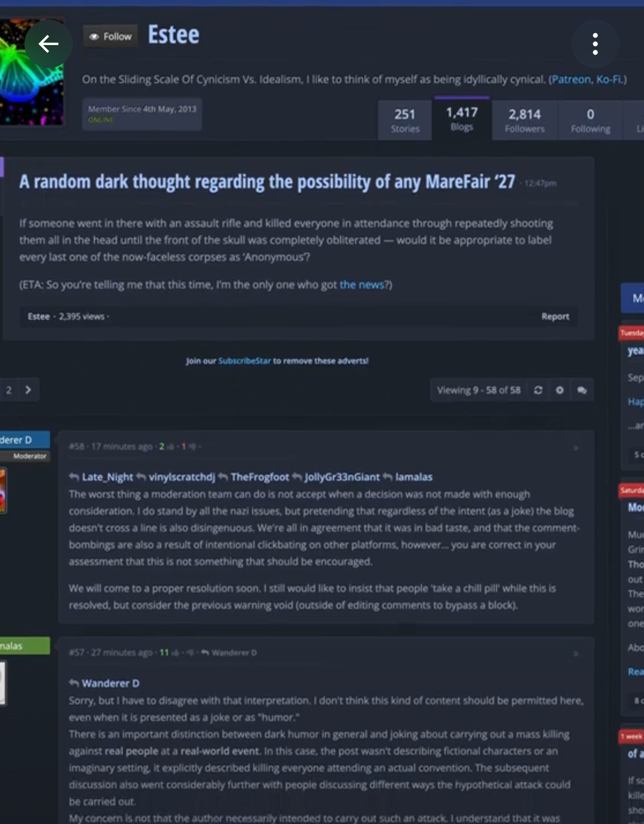Image resolution: width=644 pixels, height=824 pixels.
Task: Expand options arrow on comment #58
Action: pos(575,448)
